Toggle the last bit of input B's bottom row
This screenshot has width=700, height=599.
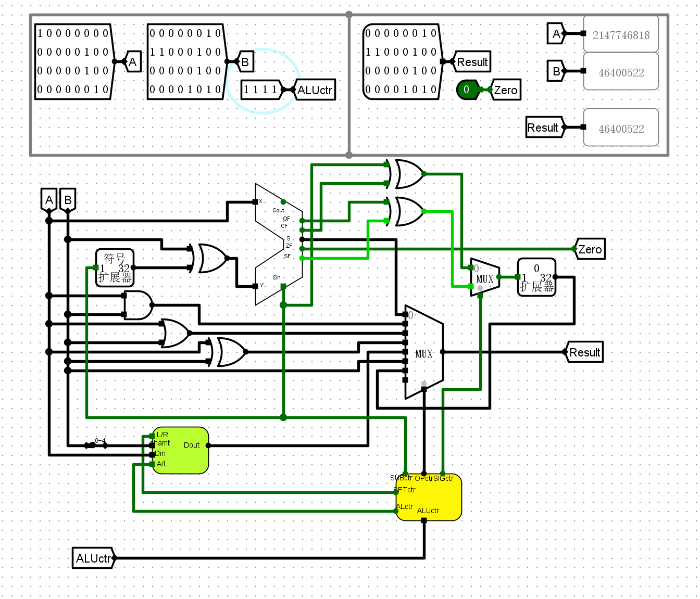point(219,90)
